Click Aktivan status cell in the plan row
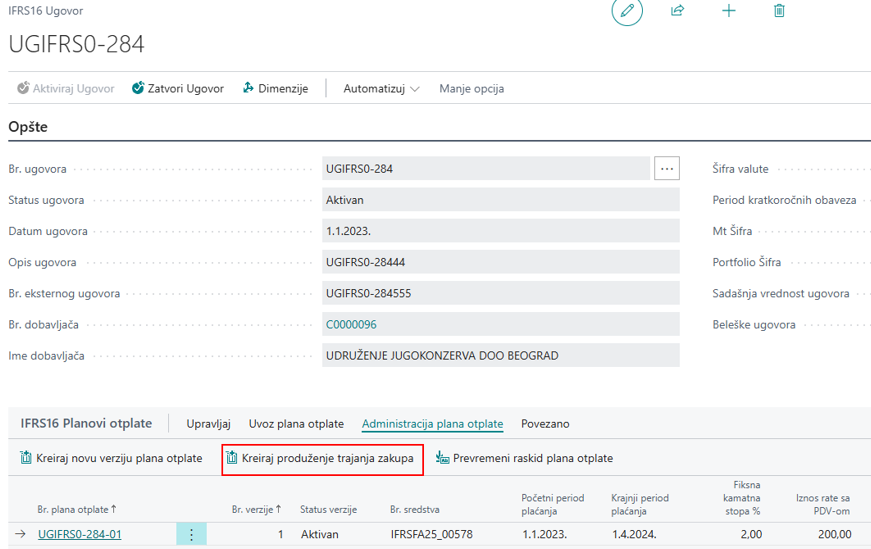 tap(319, 534)
